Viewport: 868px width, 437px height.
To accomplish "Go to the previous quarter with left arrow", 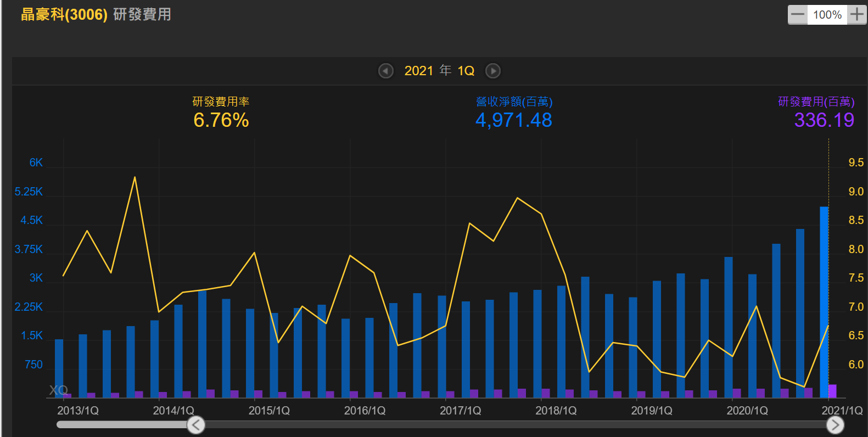I will tap(386, 71).
